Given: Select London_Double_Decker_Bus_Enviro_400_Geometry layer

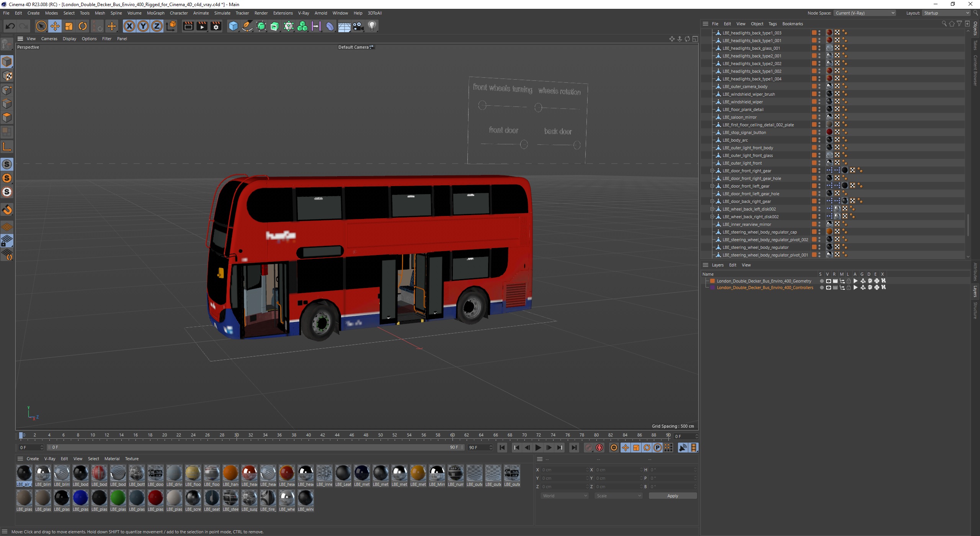Looking at the screenshot, I should (x=764, y=281).
